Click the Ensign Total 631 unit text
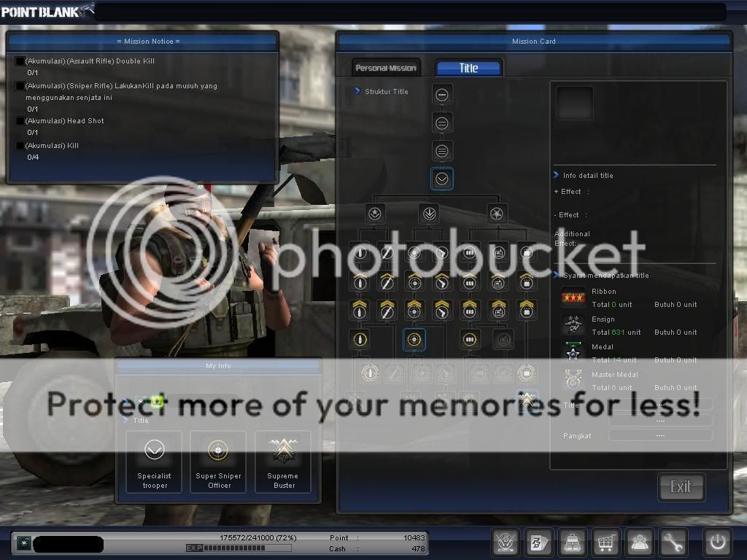Viewport: 747px width, 560px height. 616,332
